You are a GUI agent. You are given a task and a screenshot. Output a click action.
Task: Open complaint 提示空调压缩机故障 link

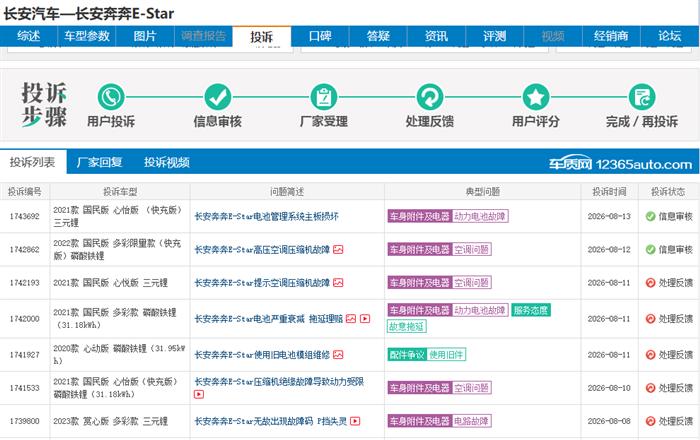(262, 282)
